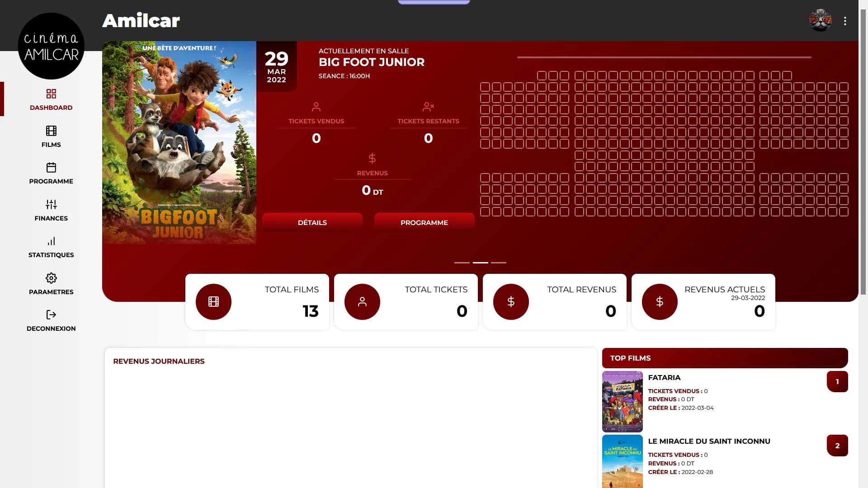Click CRÉER LE : 2022-02-28 text
This screenshot has height=488, width=868.
point(680,472)
